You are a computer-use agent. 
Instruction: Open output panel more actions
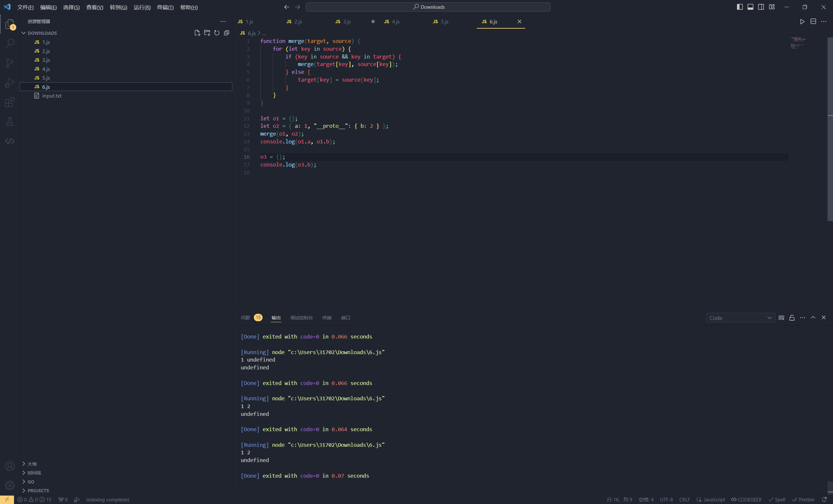[x=802, y=318]
